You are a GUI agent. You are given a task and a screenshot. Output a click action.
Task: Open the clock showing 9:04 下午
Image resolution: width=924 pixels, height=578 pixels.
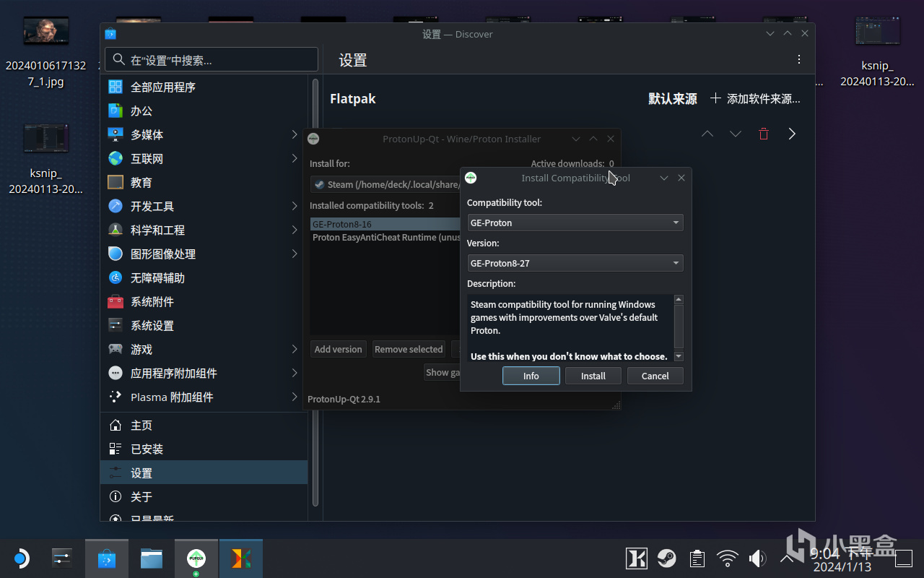[x=842, y=558]
